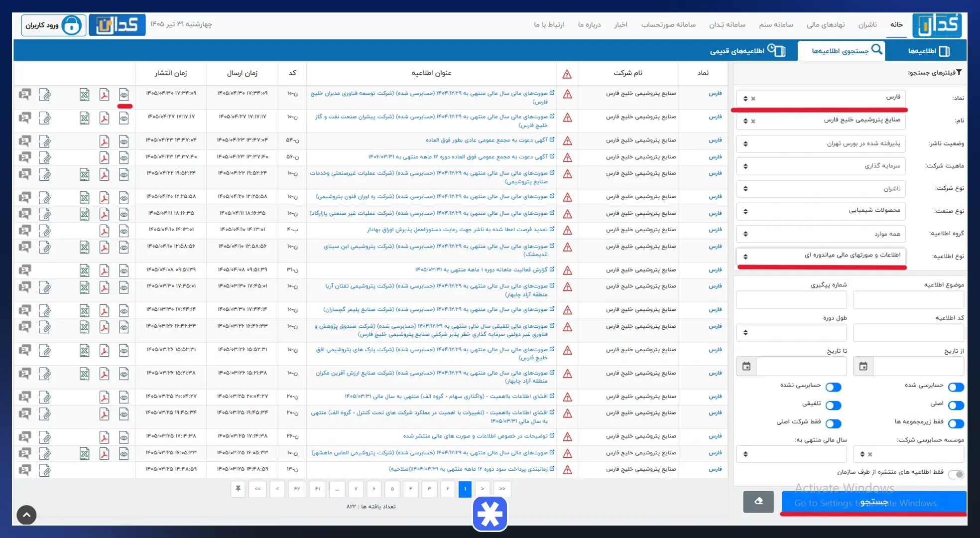Open attachment paperclip icon in second row

(45, 118)
